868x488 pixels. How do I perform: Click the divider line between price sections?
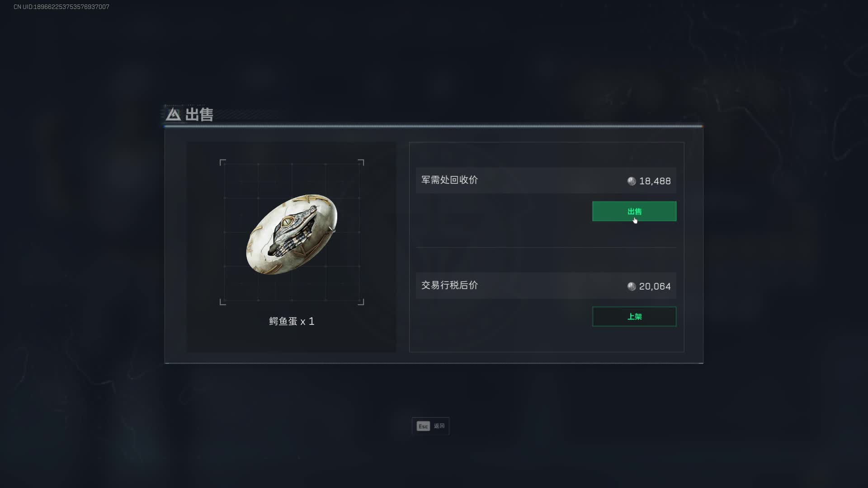[x=546, y=247]
